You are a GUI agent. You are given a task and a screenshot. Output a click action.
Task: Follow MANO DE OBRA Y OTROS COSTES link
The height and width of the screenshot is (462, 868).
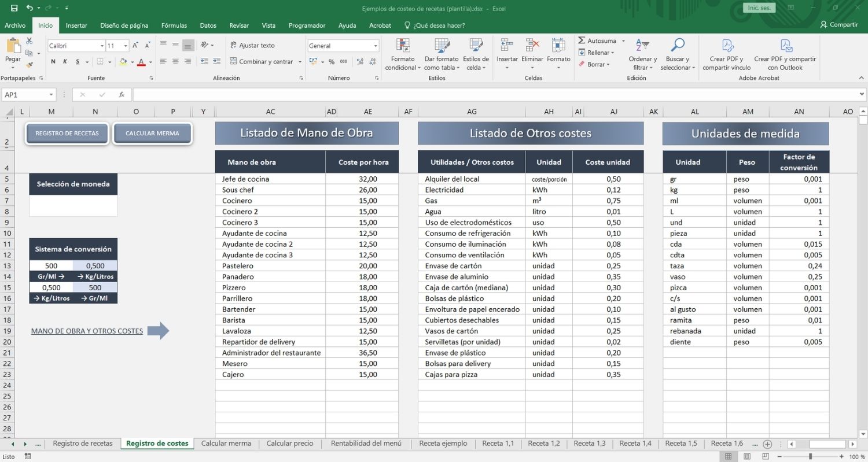pos(87,331)
